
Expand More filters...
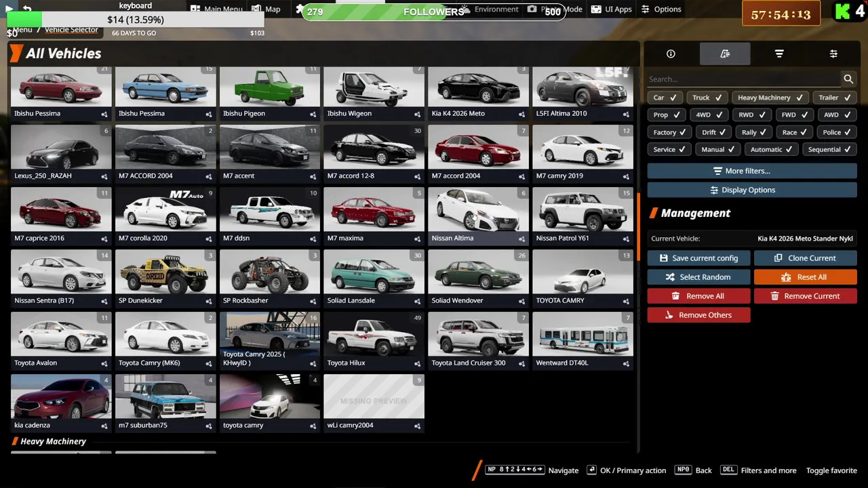[x=752, y=171]
